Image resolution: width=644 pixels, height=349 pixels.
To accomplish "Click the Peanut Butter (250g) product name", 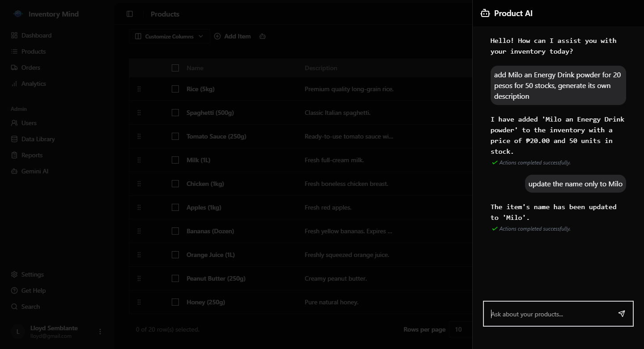I will coord(216,278).
